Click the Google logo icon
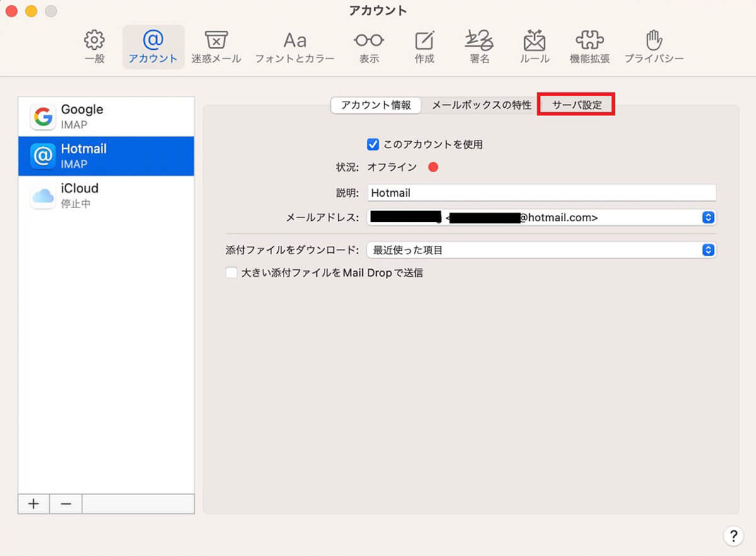Image resolution: width=756 pixels, height=556 pixels. tap(43, 117)
